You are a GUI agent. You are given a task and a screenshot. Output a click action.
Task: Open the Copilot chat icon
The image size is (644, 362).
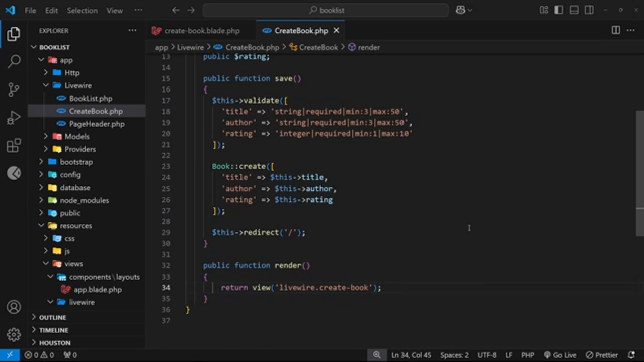(x=460, y=10)
